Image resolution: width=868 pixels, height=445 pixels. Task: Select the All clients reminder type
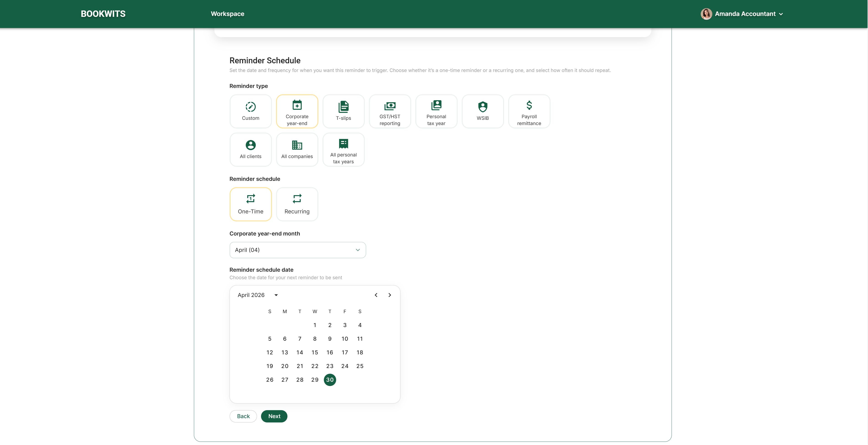250,150
